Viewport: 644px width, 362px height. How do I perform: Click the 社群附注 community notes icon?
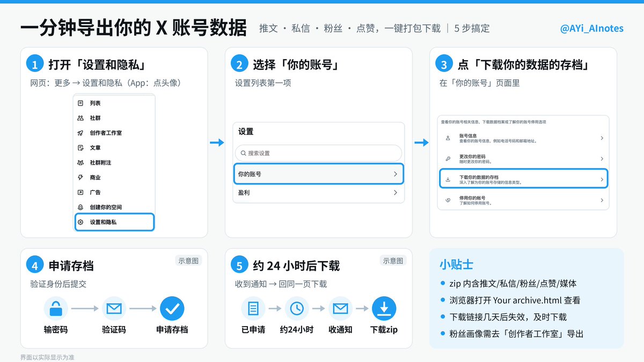click(80, 162)
